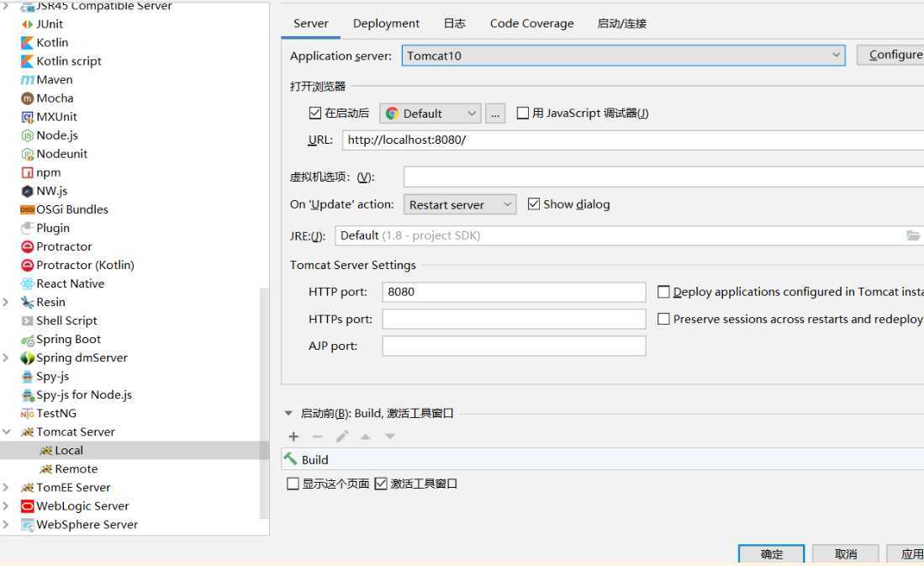Switch to the Deployment tab
The image size is (924, 566).
click(x=386, y=24)
